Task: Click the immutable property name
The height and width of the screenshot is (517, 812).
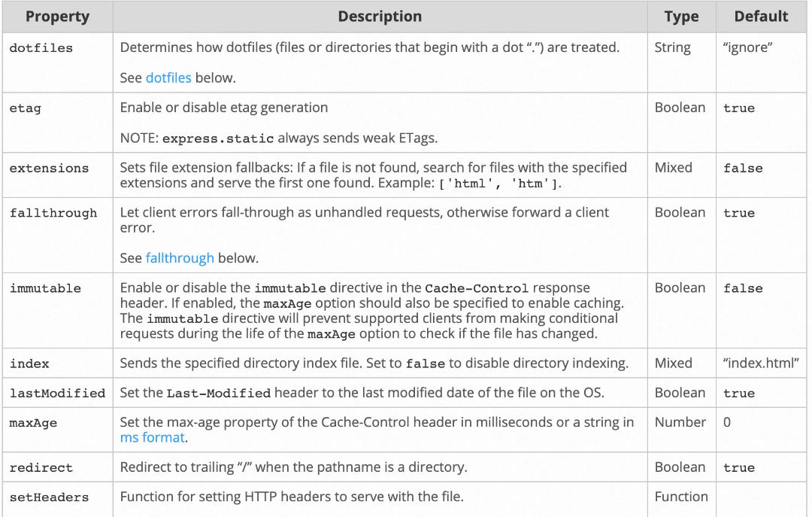Action: coord(45,288)
